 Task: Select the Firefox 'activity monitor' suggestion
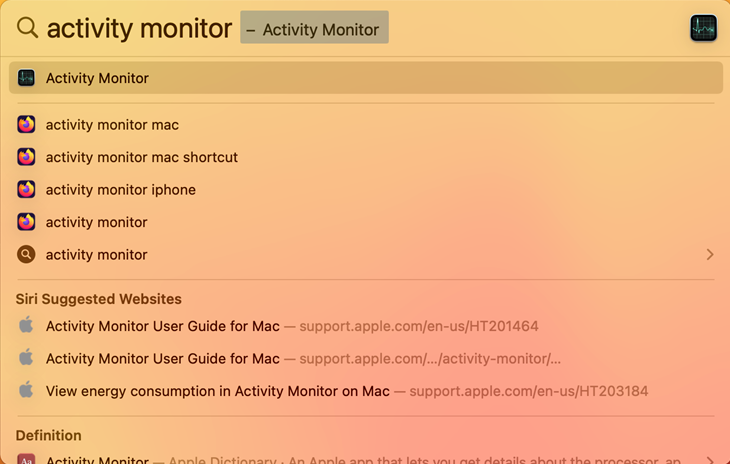point(97,222)
